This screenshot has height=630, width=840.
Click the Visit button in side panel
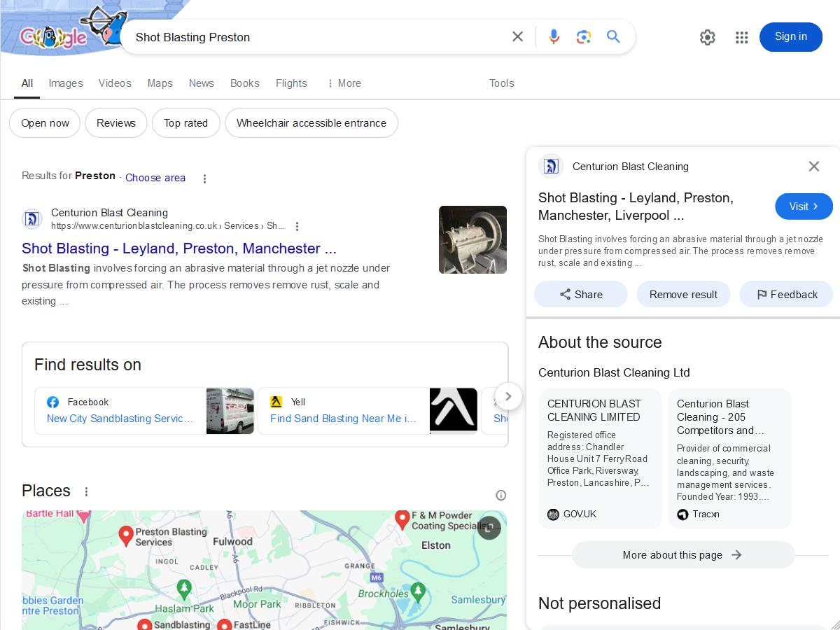[x=804, y=206]
